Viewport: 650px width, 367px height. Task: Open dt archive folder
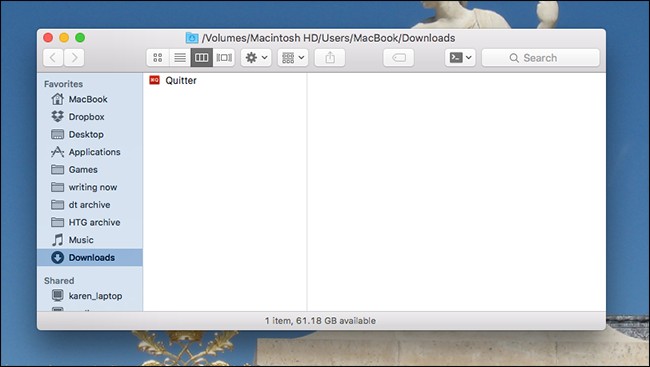coord(90,205)
